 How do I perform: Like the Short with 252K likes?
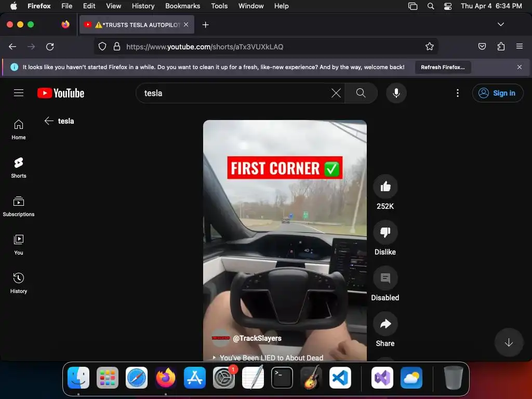click(385, 187)
